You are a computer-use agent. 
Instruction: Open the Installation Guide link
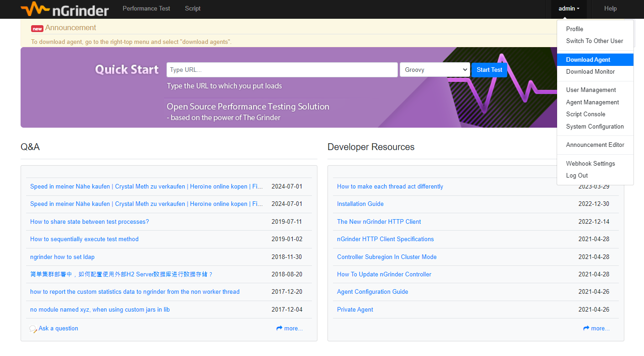point(360,204)
